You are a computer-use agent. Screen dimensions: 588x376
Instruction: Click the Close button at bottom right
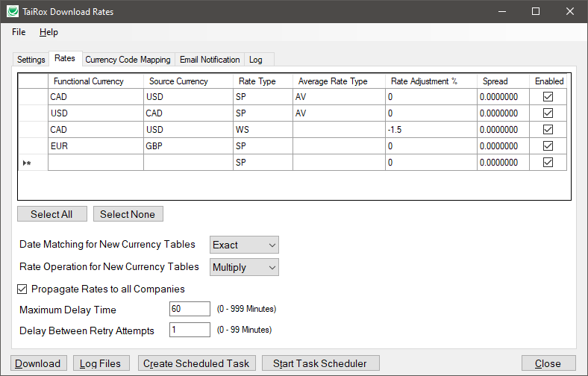(548, 363)
